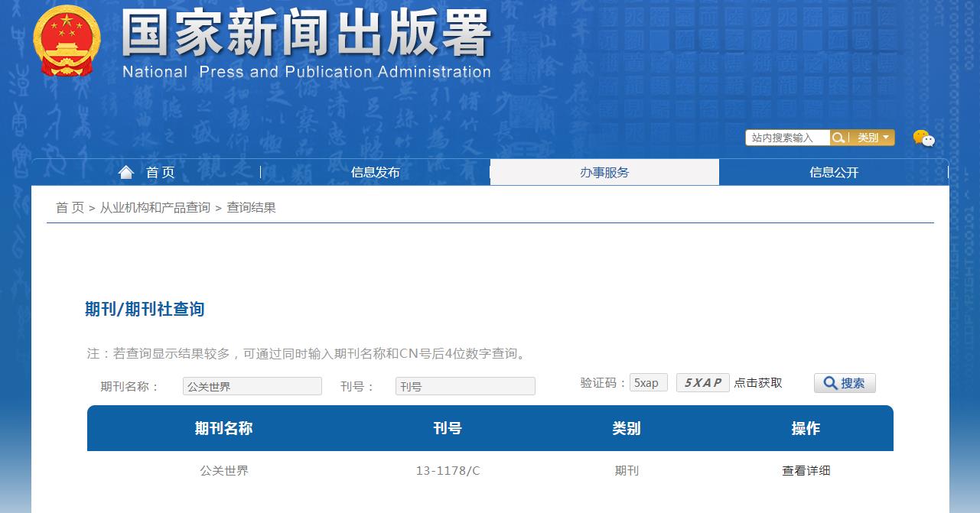This screenshot has width=980, height=513.
Task: Click the empty 刊号 input field
Action: [464, 386]
